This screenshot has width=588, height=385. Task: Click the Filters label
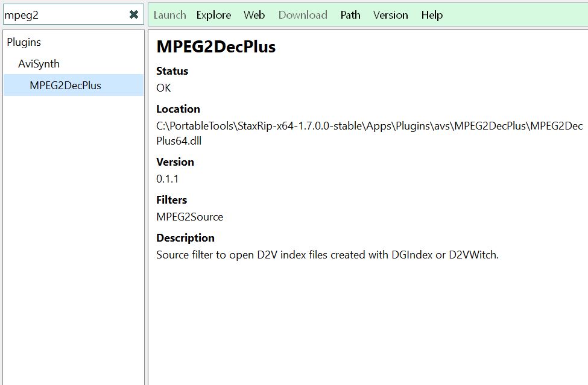pyautogui.click(x=171, y=199)
